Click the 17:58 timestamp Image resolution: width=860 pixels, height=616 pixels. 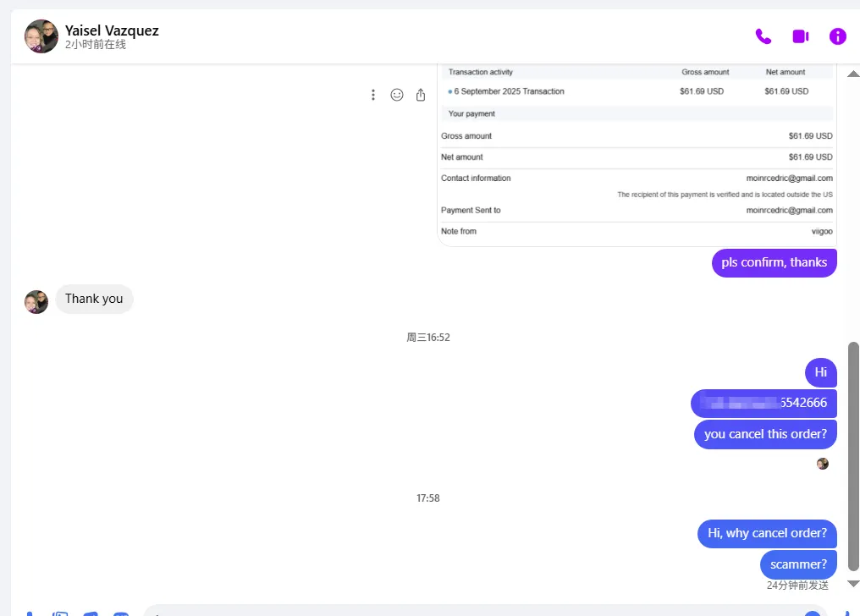427,498
